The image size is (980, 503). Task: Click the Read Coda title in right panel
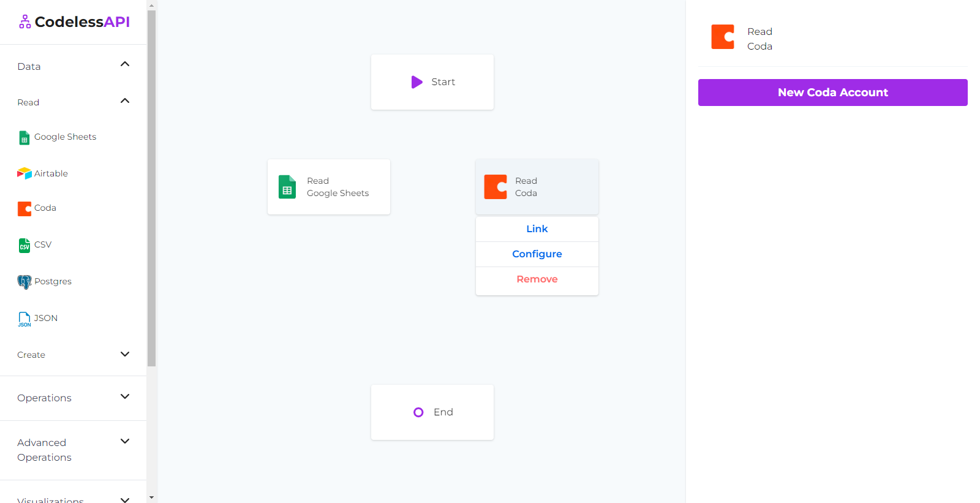pos(759,39)
